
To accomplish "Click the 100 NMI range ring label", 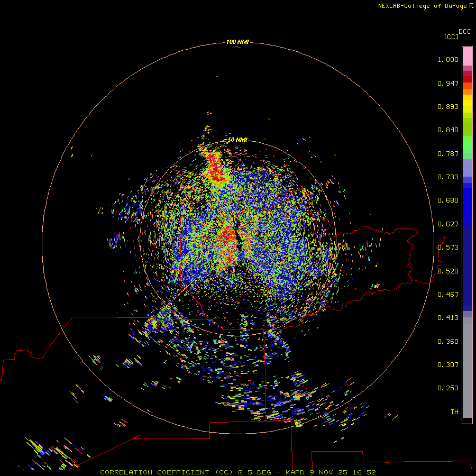I will click(x=237, y=42).
